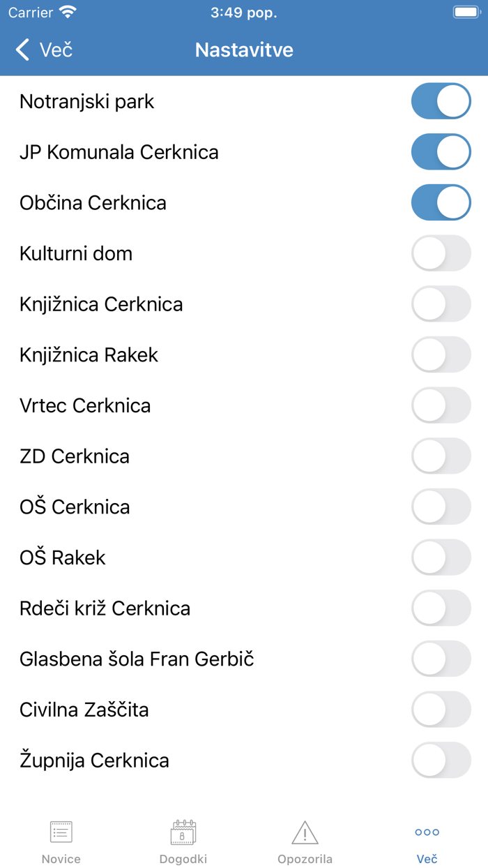Turn off JP Komunala Cerknica
This screenshot has width=488, height=868.
tap(441, 151)
